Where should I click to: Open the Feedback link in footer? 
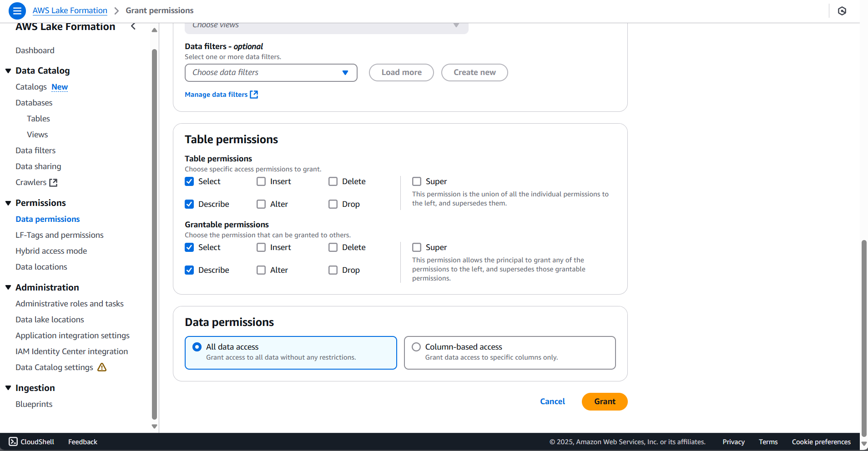(x=83, y=442)
